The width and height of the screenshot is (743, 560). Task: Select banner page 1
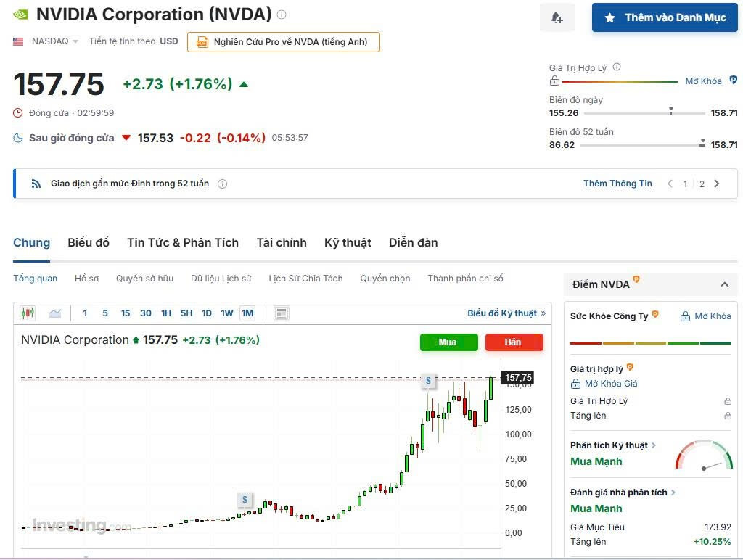(x=685, y=184)
